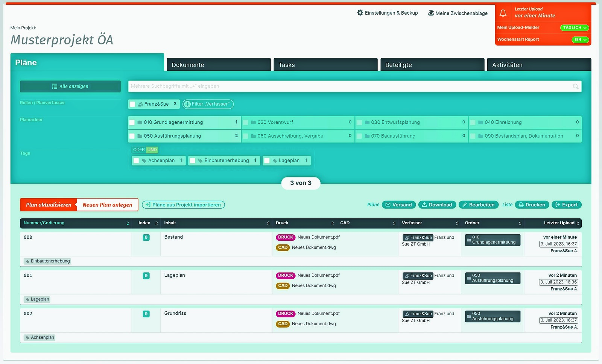Open CAD file badge of plan 002
The height and width of the screenshot is (364, 602).
tap(283, 324)
